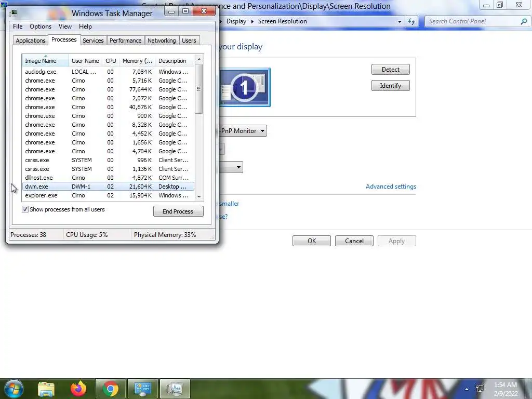The width and height of the screenshot is (532, 399).
Task: Open the File menu in Task Manager
Action: pyautogui.click(x=18, y=26)
